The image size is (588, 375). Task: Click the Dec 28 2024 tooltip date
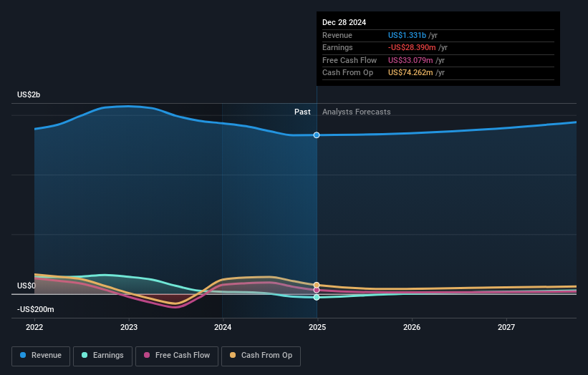tap(344, 22)
